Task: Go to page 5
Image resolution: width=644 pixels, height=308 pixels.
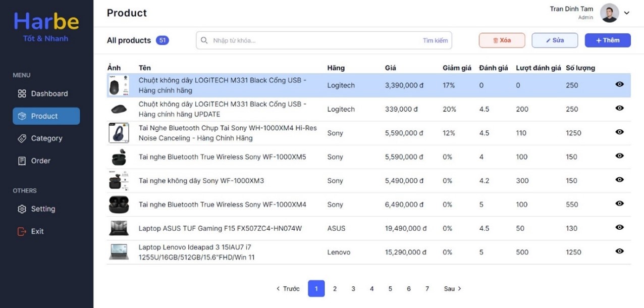Action: pos(390,289)
